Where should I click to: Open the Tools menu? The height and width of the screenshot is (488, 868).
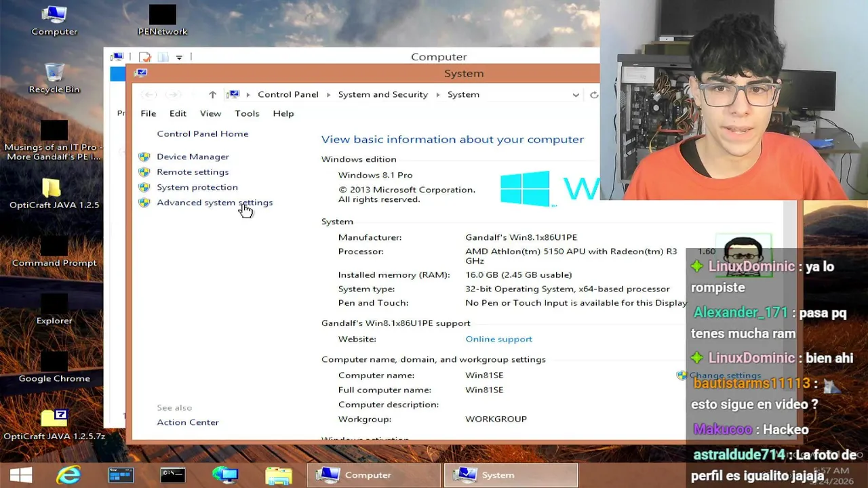[x=247, y=113]
